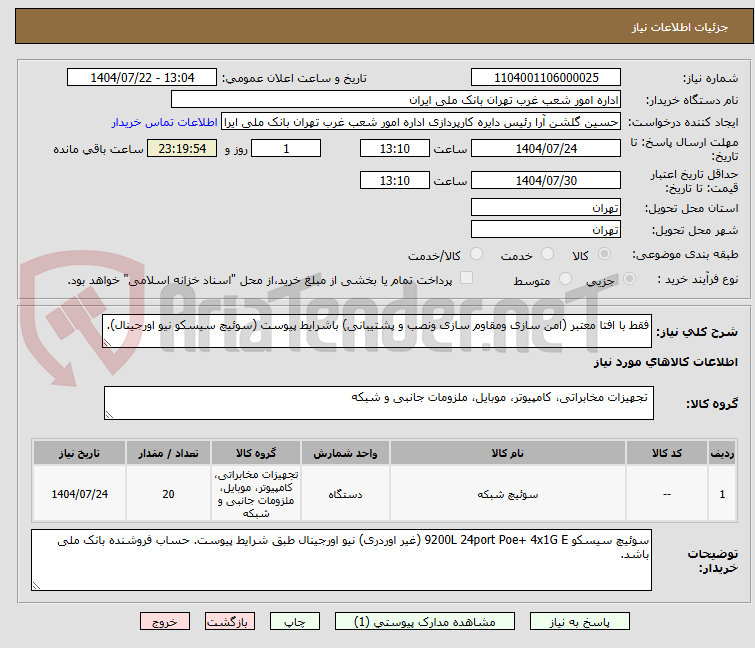Select the 'خدمت' radio option

(547, 254)
